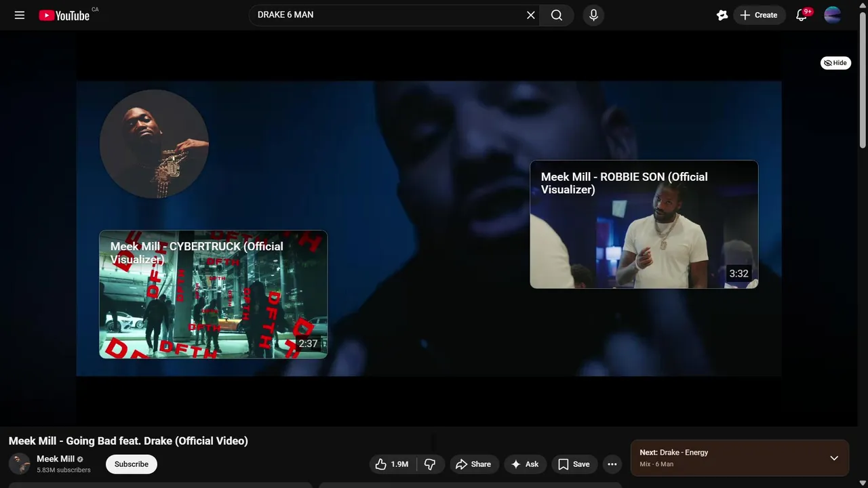This screenshot has height=488, width=868.
Task: Share the video
Action: (474, 464)
